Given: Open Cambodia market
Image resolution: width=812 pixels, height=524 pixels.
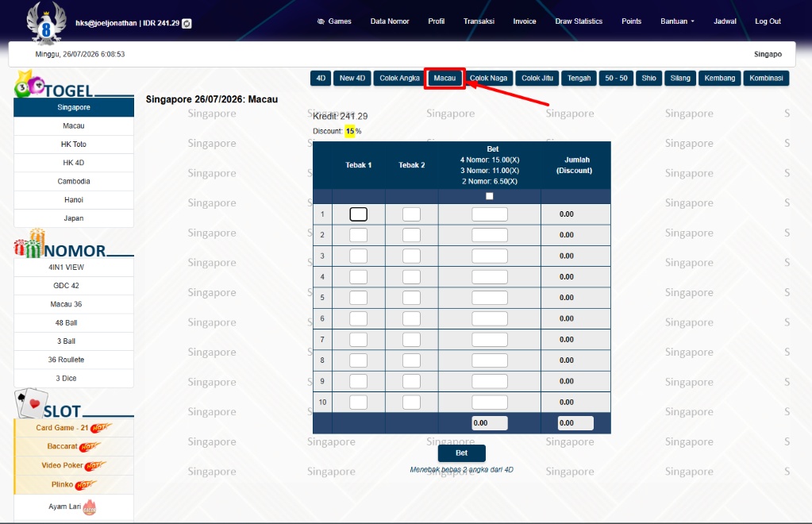Looking at the screenshot, I should click(x=74, y=181).
